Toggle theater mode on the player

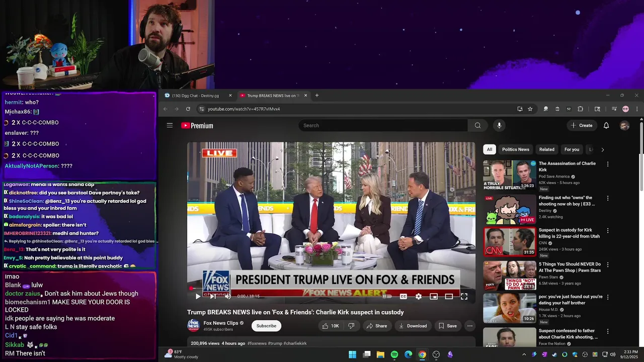[x=449, y=297]
